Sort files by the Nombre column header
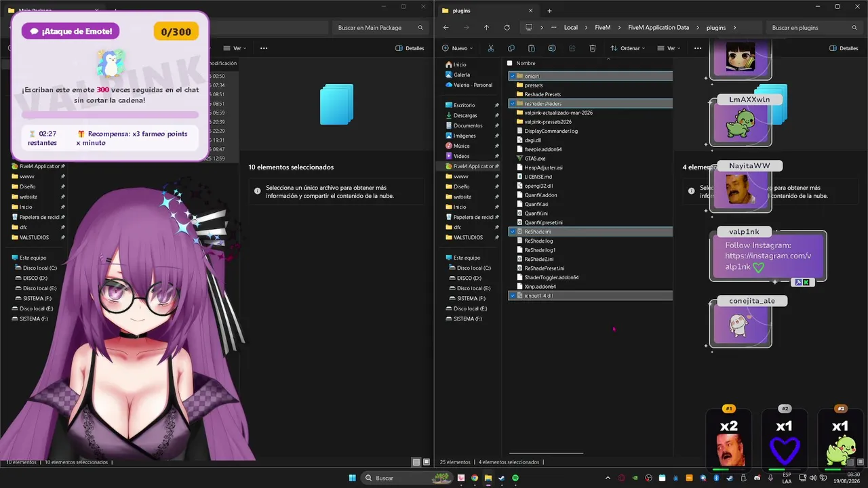This screenshot has height=488, width=868. [526, 63]
